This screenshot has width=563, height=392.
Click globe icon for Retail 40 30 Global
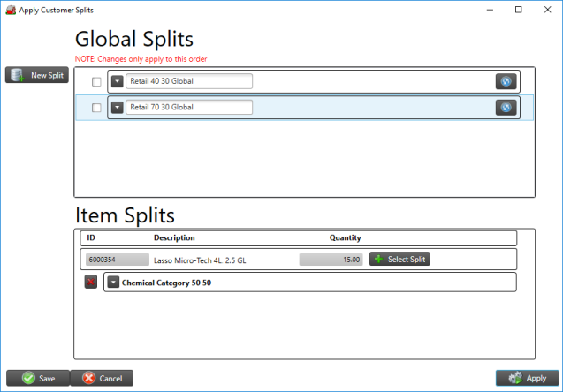pos(505,81)
